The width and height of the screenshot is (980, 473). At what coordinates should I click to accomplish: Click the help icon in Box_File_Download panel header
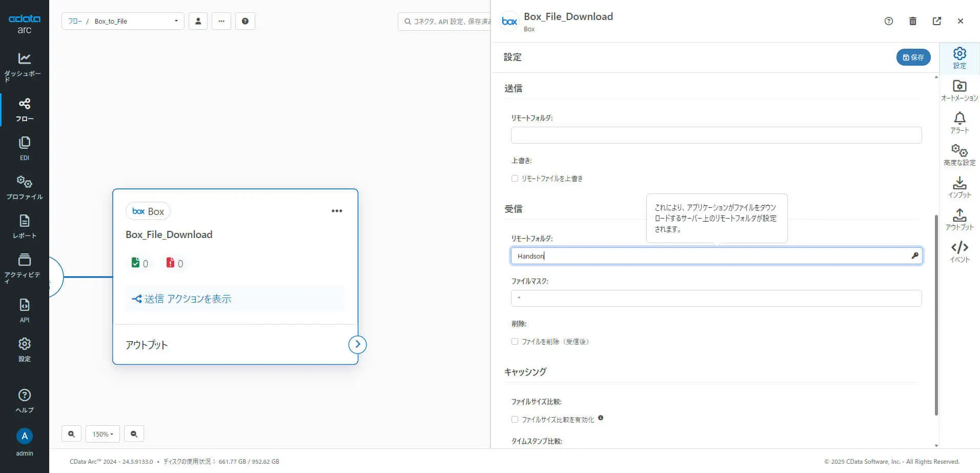[x=889, y=21]
